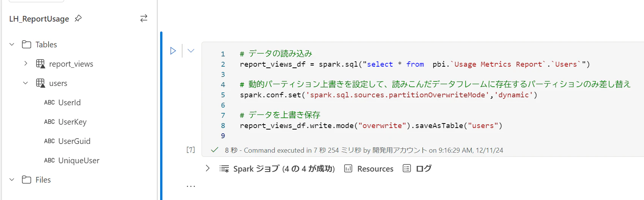Screen dimensions: 644x200
Task: Click the Resources chart icon
Action: 348,169
